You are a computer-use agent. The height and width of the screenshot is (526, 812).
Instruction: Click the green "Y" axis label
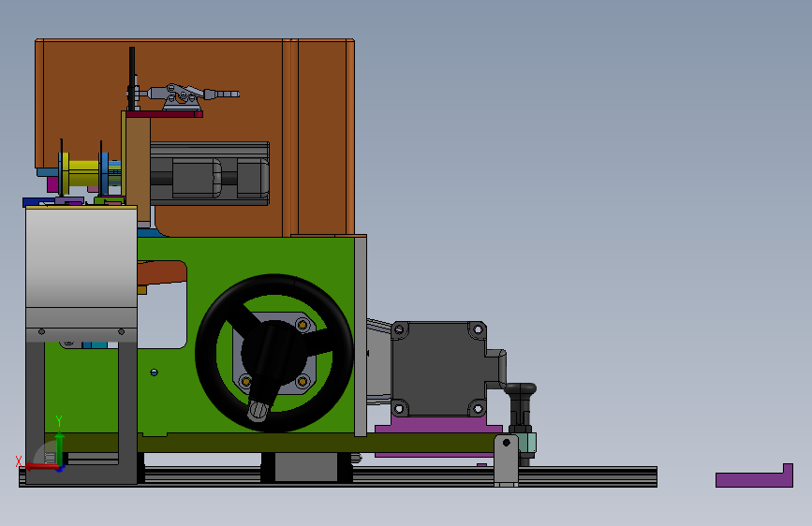point(59,421)
